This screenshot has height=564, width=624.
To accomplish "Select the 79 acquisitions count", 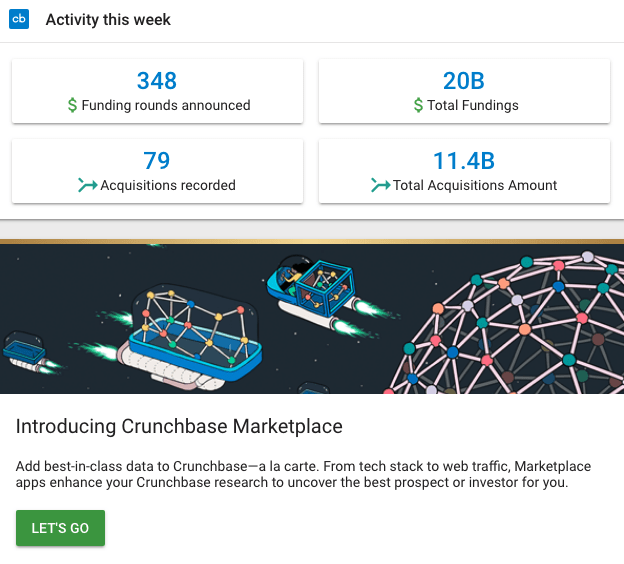I will pyautogui.click(x=156, y=161).
